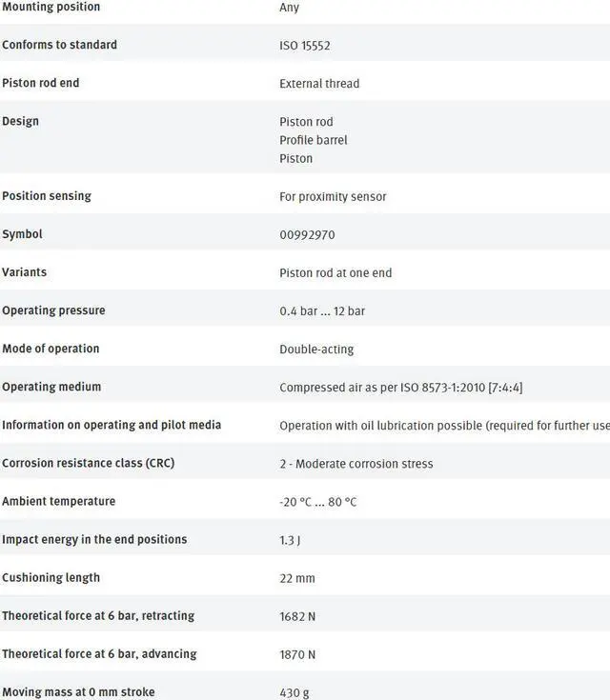Viewport: 610px width, 700px height.
Task: Click the 'Double-acting' value
Action: click(x=316, y=349)
